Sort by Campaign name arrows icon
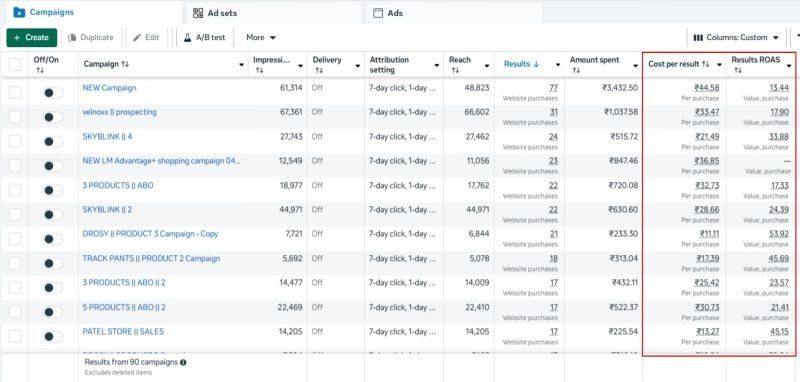800x382 pixels. (x=125, y=64)
